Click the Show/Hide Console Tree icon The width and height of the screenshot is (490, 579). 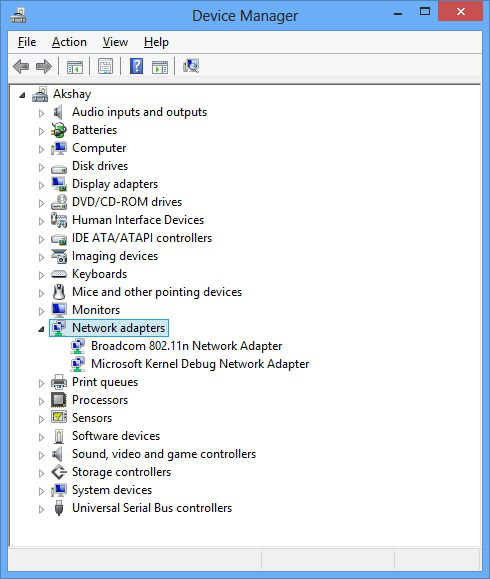[x=75, y=67]
